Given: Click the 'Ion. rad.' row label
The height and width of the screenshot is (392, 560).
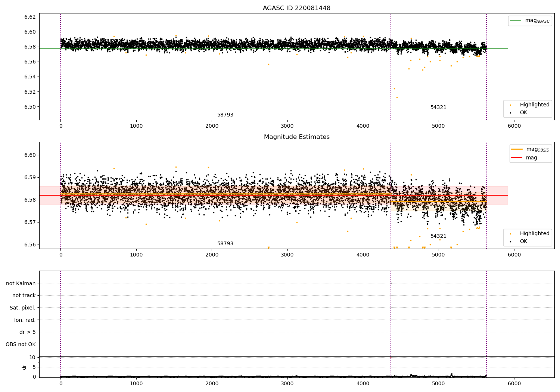Looking at the screenshot, I should click(25, 320).
